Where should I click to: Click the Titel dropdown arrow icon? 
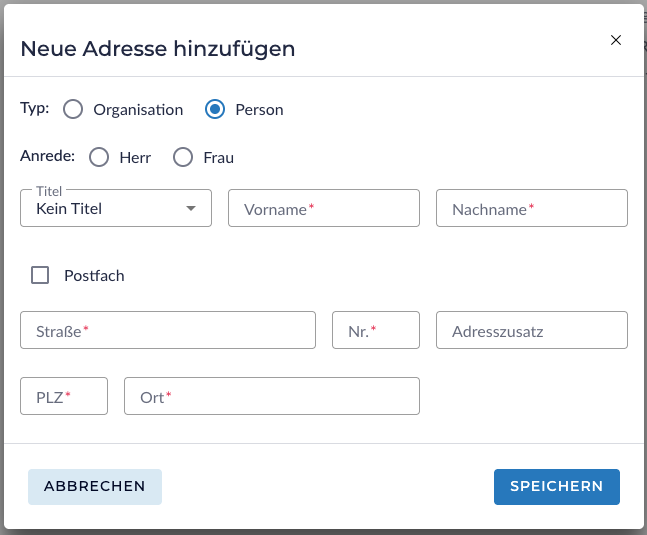click(x=191, y=209)
